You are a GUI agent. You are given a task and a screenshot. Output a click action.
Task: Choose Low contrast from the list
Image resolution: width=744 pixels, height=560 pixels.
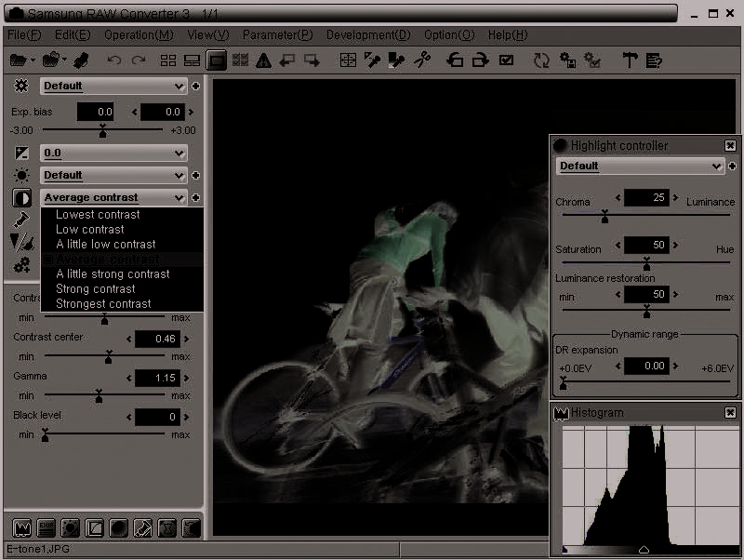tap(89, 229)
